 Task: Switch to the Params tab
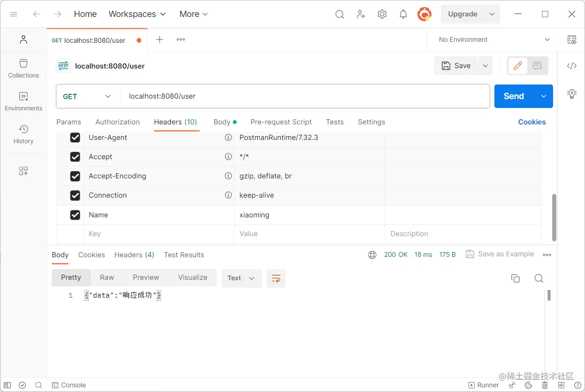[69, 122]
